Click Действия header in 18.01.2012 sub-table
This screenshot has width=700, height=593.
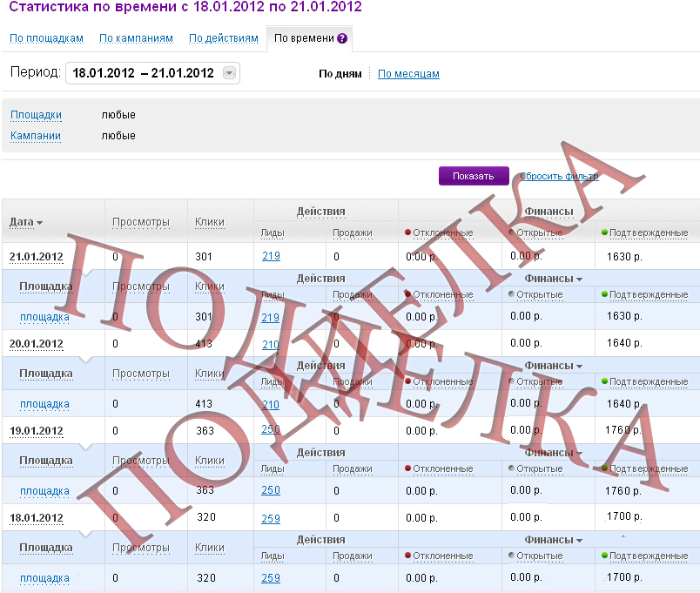321,540
